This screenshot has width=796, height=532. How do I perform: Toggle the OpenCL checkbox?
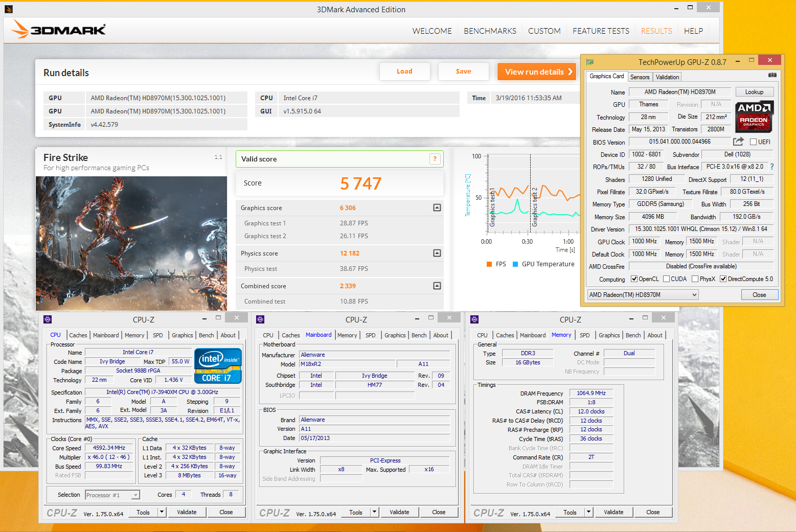634,279
